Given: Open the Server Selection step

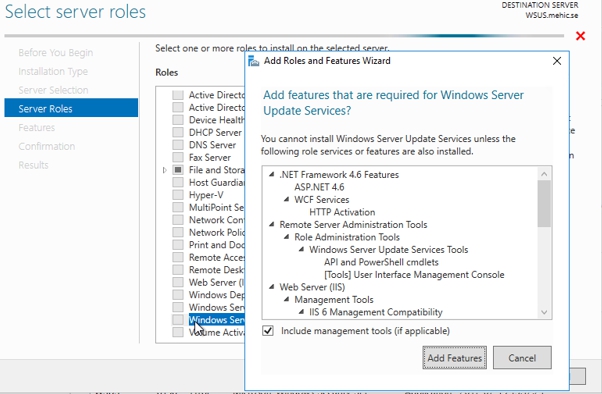Looking at the screenshot, I should point(53,90).
